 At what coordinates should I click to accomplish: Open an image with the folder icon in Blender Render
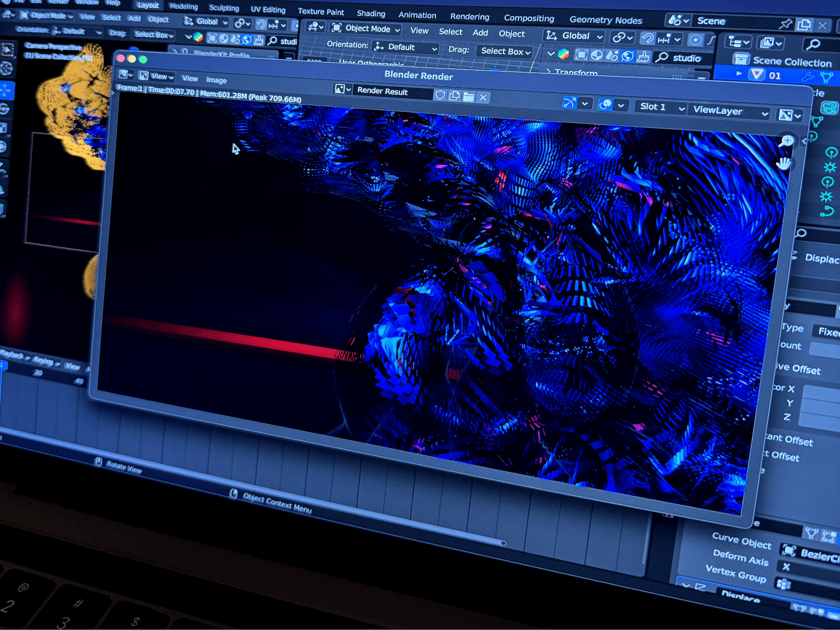(x=469, y=97)
